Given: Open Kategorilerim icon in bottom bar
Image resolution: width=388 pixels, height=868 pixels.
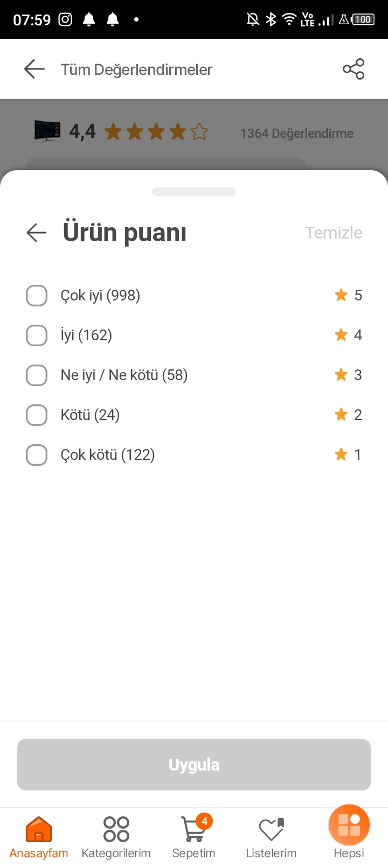Looking at the screenshot, I should [x=116, y=830].
